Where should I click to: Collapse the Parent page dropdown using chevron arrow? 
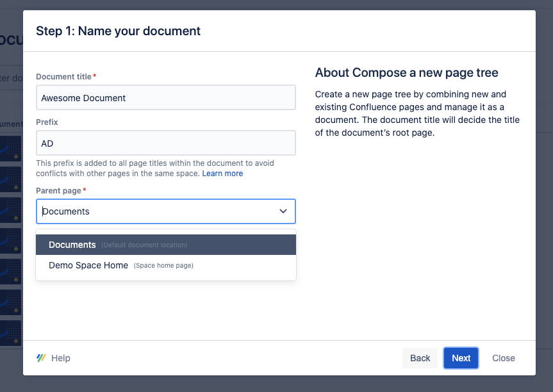coord(283,211)
